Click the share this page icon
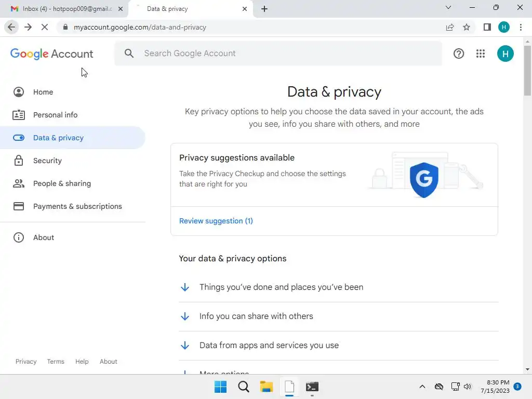 click(450, 27)
